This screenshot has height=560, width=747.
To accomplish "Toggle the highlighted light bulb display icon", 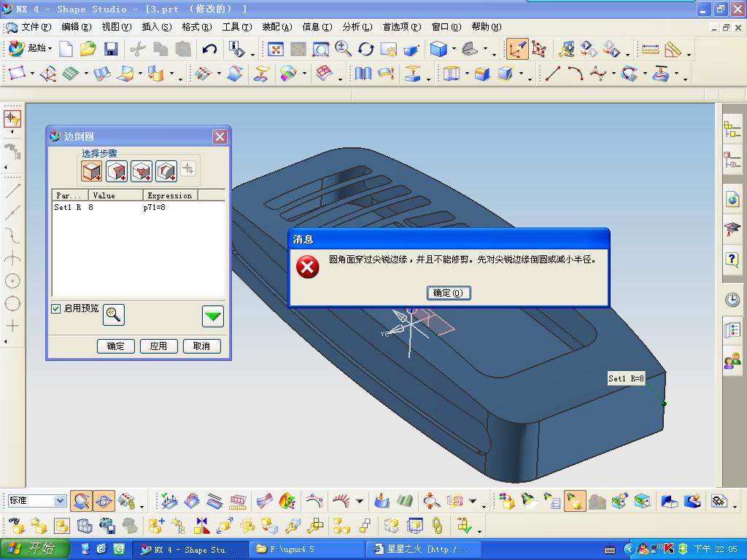I will pos(575,501).
